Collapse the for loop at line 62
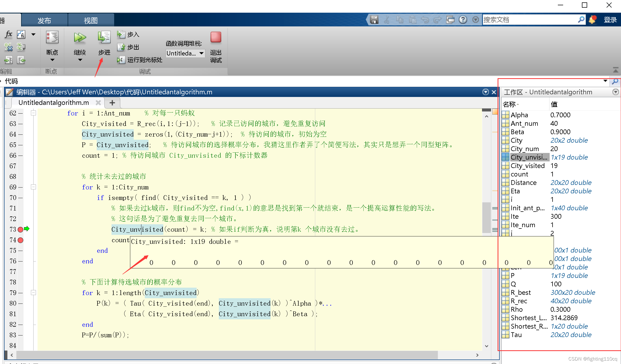This screenshot has height=364, width=621. [33, 113]
